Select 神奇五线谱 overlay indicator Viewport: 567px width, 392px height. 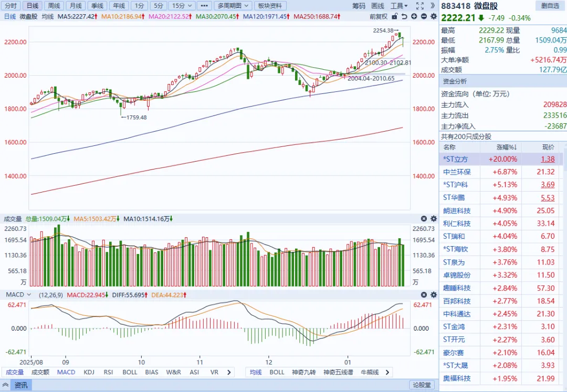coord(338,372)
